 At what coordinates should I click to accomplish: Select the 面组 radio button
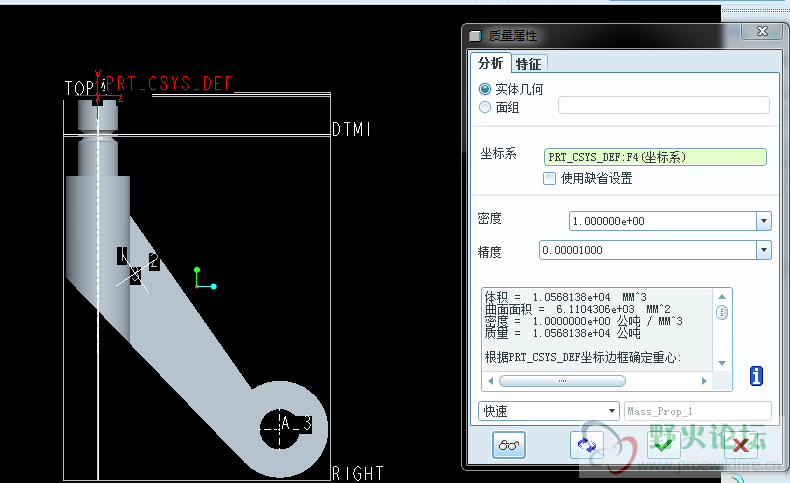485,107
